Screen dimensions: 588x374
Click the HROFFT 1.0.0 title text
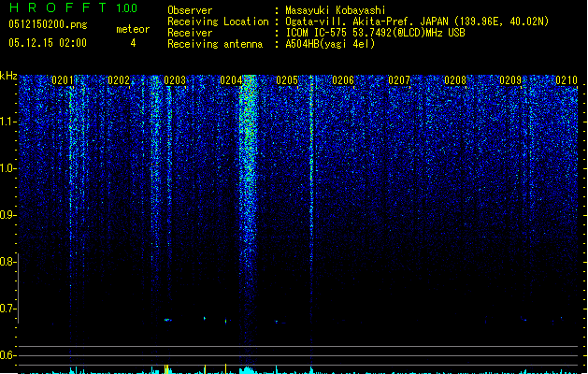73,7
